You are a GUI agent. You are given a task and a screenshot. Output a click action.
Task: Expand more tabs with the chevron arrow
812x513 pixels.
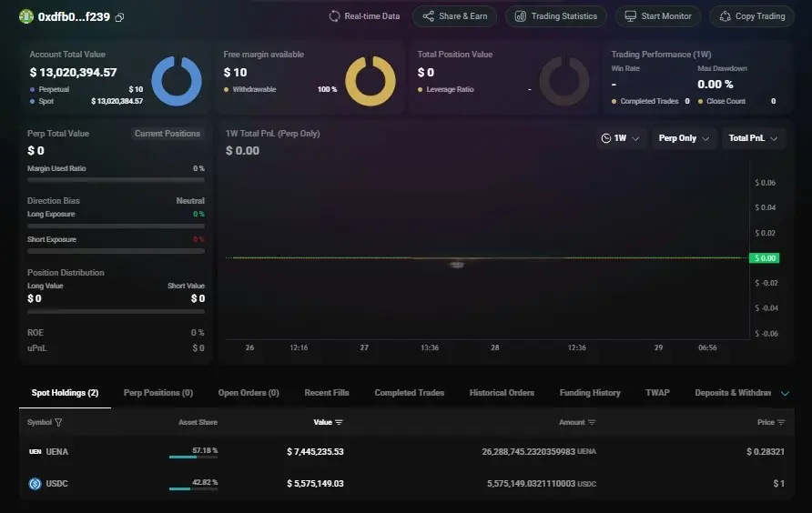pyautogui.click(x=785, y=394)
